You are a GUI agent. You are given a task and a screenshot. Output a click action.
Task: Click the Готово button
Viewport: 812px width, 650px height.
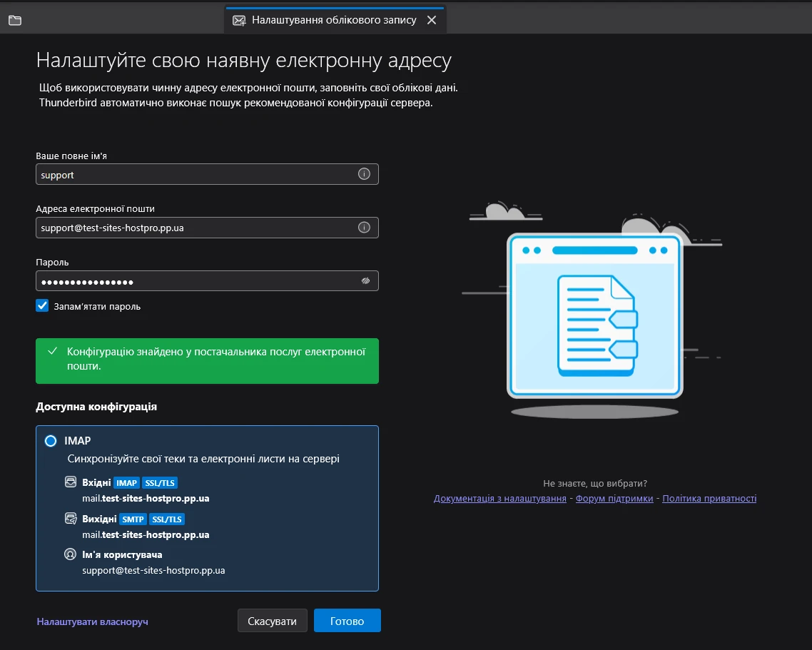point(347,620)
